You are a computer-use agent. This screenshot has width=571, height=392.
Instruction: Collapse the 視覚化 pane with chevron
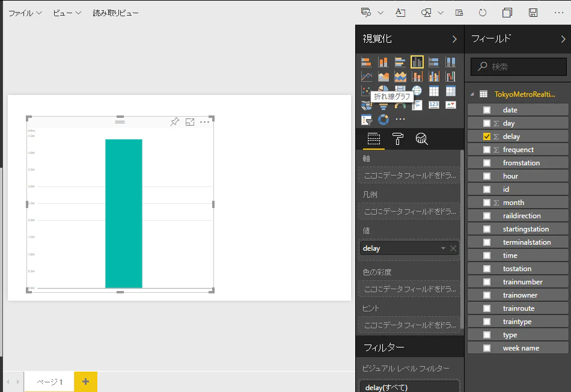click(x=454, y=39)
